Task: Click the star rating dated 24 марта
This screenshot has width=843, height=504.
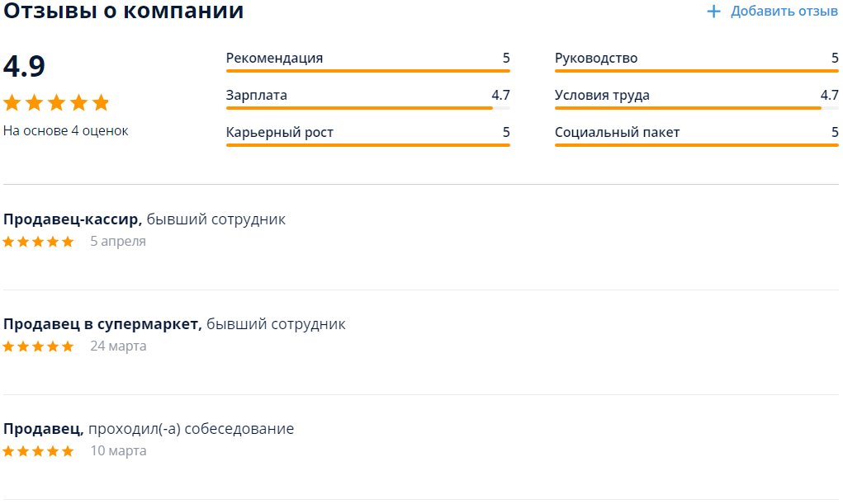Action: [x=38, y=346]
